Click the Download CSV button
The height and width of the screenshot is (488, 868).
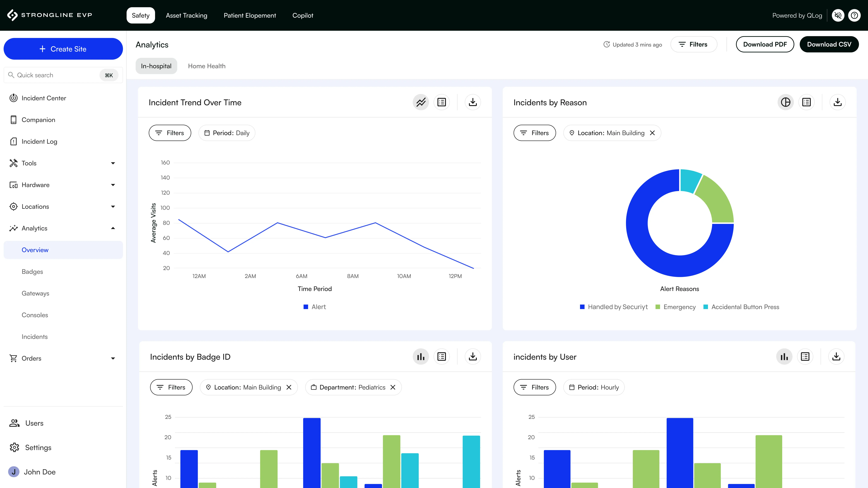click(x=829, y=44)
